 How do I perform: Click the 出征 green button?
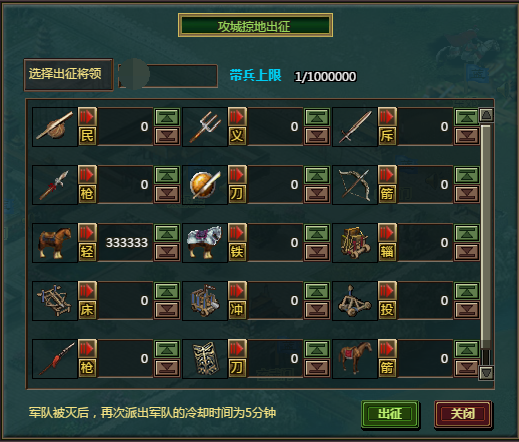tap(390, 414)
